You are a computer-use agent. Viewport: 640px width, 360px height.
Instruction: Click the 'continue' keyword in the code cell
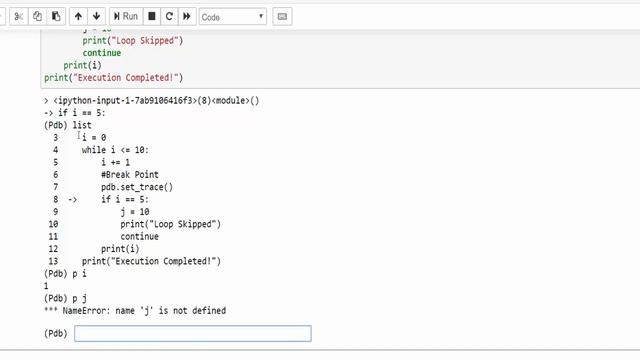click(x=102, y=53)
